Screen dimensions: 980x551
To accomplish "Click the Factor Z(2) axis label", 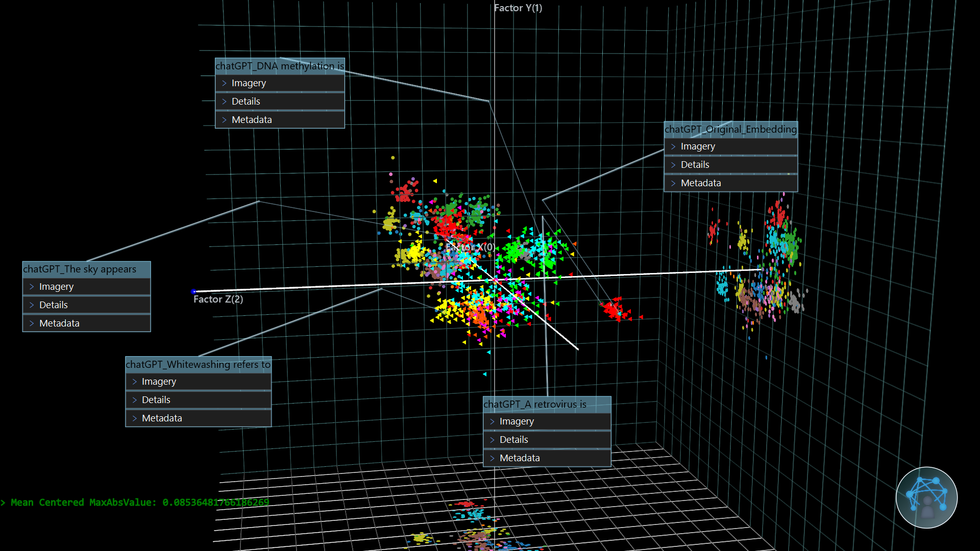I will coord(218,299).
